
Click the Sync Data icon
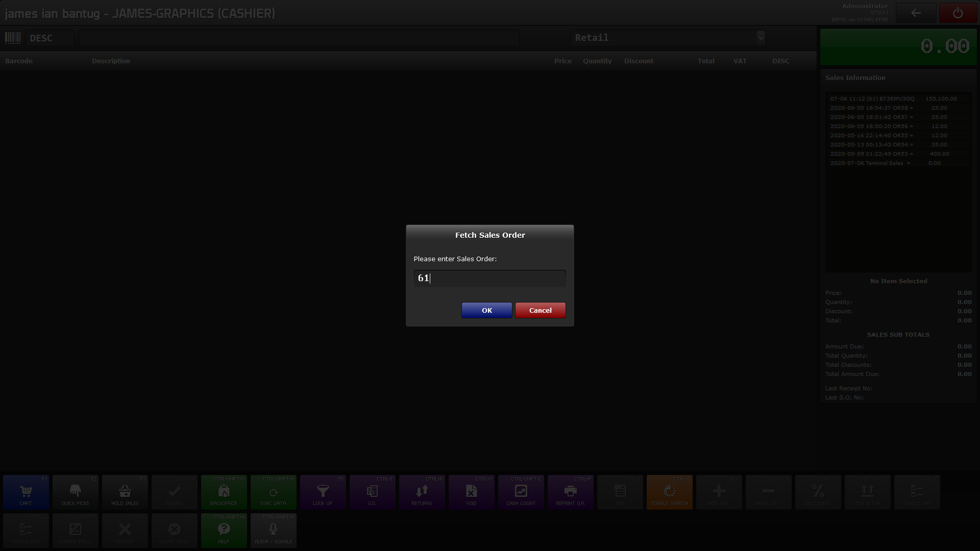click(x=274, y=492)
